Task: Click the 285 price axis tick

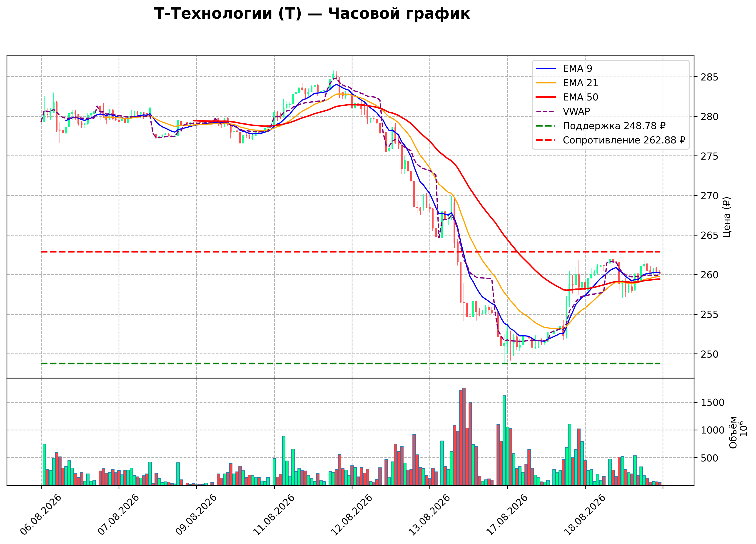Action: coord(709,77)
